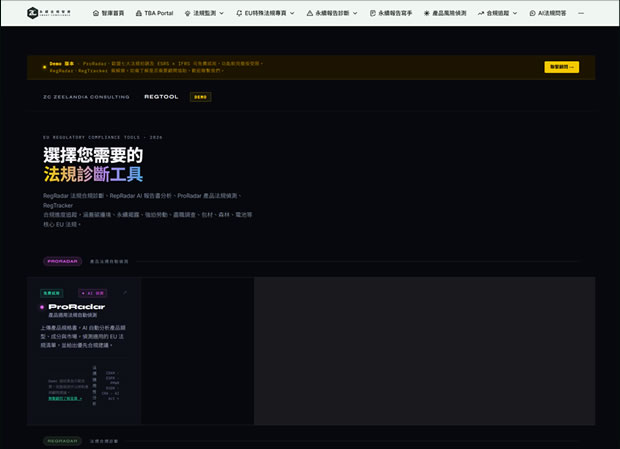Expand the EU特殊法規專頁 dropdown chevron
Screen dimensions: 620x449
tap(292, 13)
